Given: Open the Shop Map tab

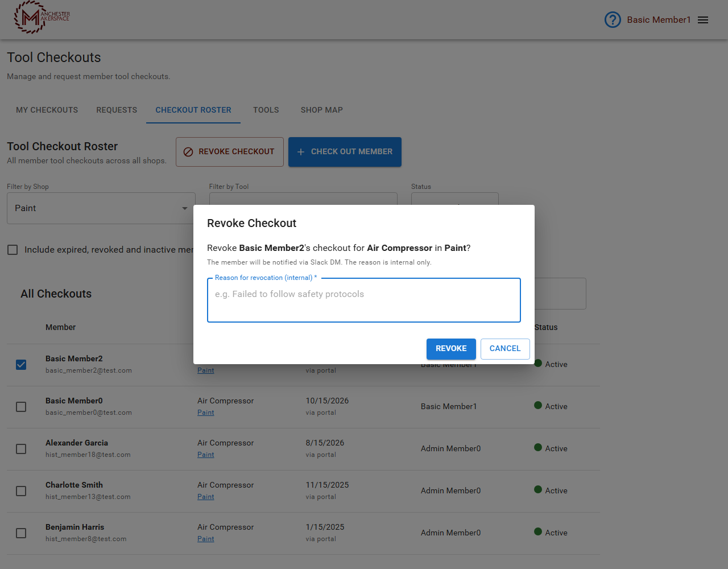Looking at the screenshot, I should [322, 110].
